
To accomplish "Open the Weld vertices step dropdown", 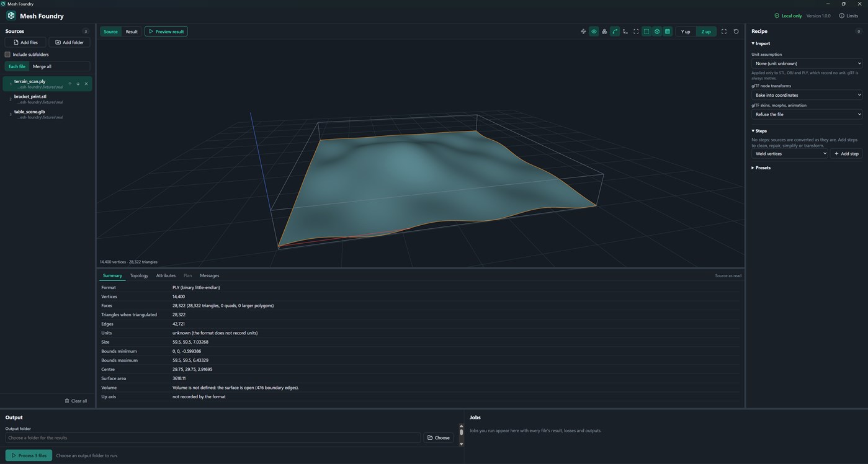I will [x=790, y=154].
